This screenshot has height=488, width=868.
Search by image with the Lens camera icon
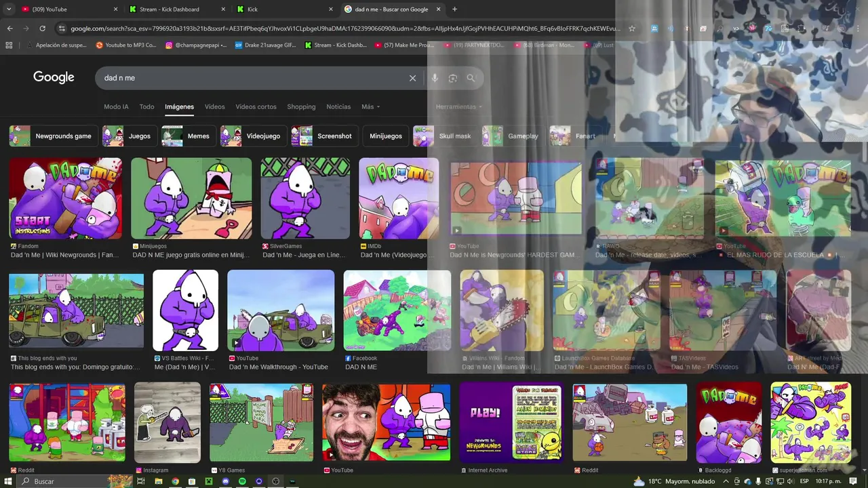click(453, 78)
